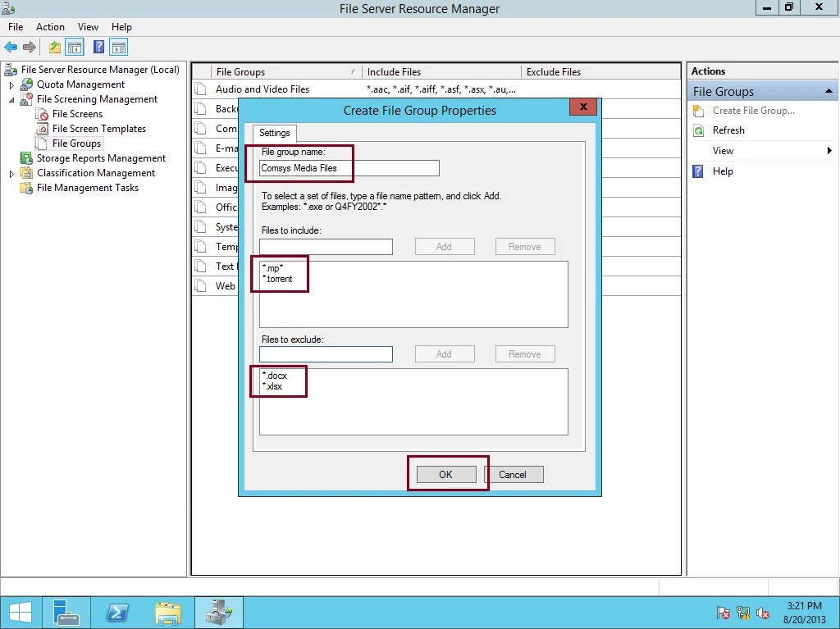Image resolution: width=840 pixels, height=629 pixels.
Task: Open the View submenu arrow in Actions
Action: coord(829,151)
